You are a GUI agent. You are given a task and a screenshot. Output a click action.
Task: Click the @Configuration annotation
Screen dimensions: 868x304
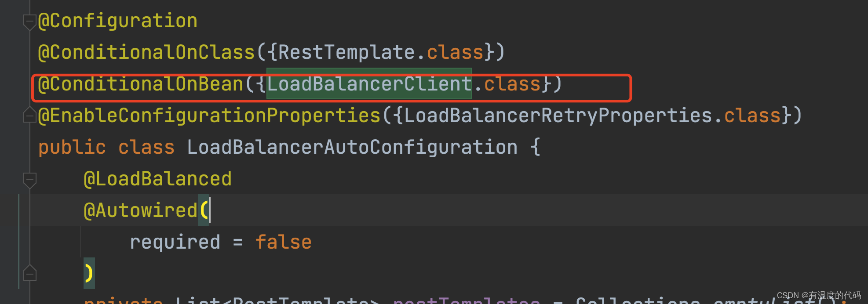118,21
